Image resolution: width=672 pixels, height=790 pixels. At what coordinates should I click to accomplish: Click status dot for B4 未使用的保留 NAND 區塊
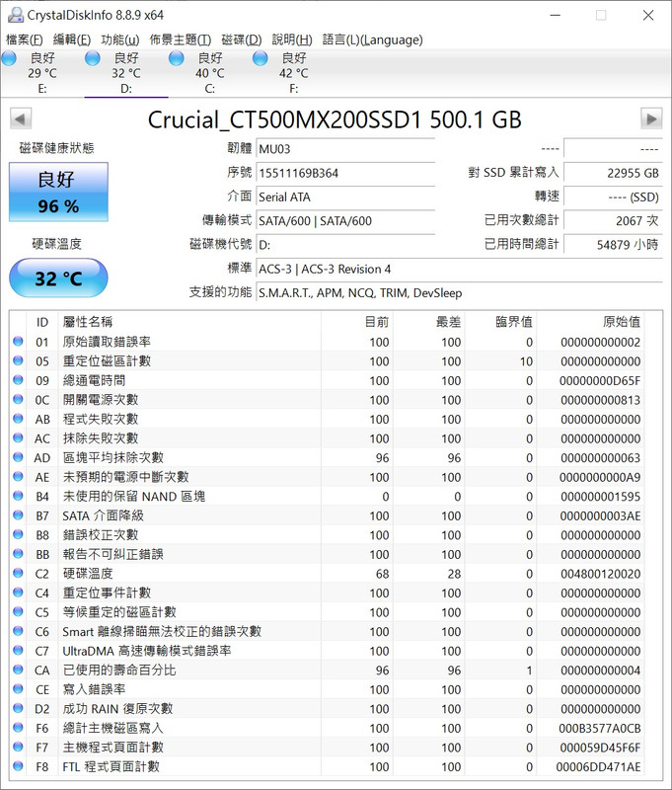(18, 496)
